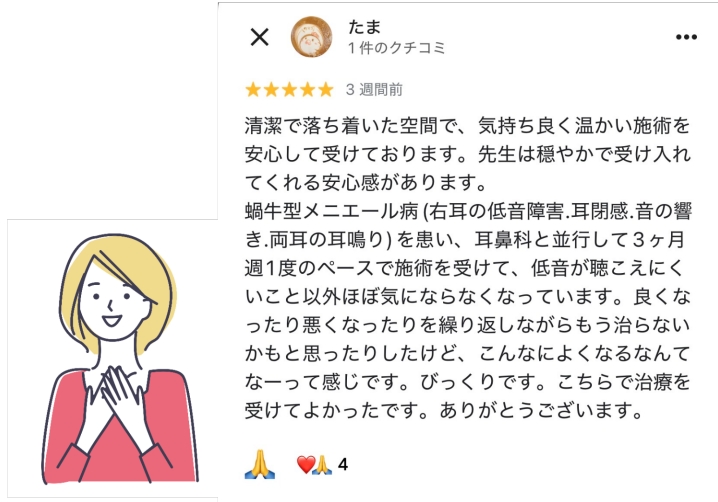The width and height of the screenshot is (718, 502).
Task: Select the fourth rating star
Action: [307, 89]
